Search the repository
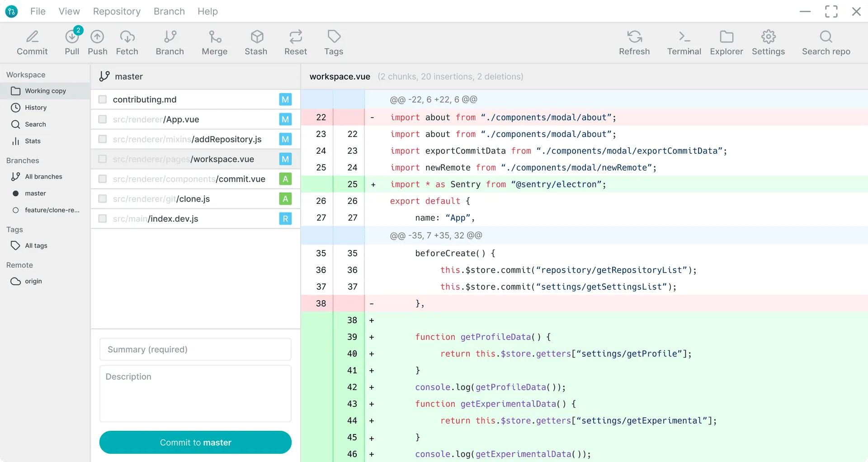 [x=826, y=42]
